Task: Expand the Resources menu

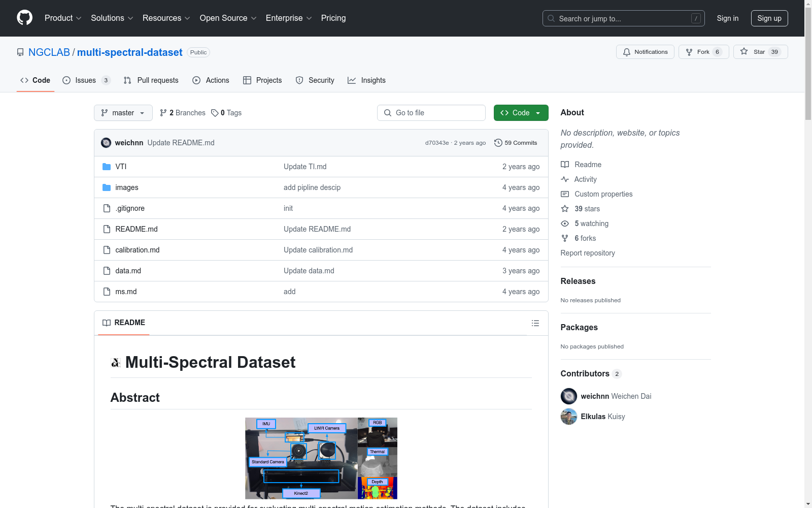Action: (166, 18)
